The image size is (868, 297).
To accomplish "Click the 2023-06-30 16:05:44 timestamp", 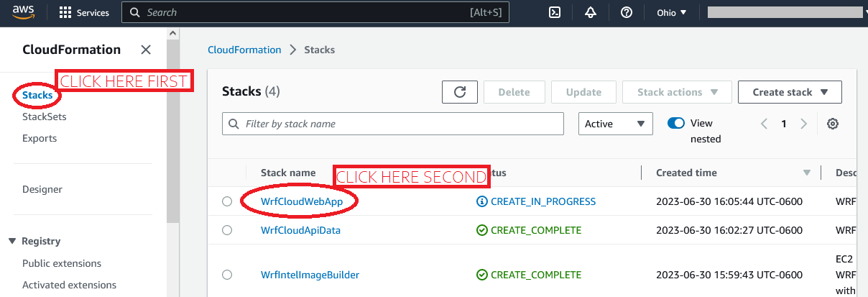I will click(729, 201).
